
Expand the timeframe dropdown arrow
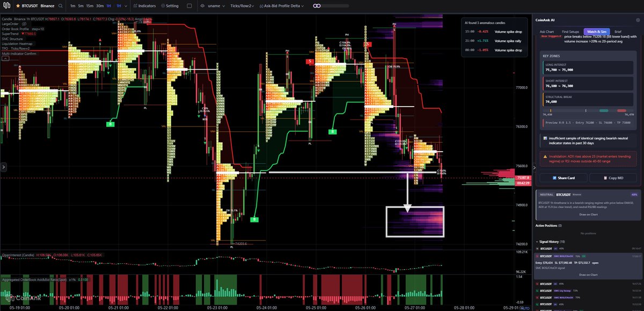127,6
